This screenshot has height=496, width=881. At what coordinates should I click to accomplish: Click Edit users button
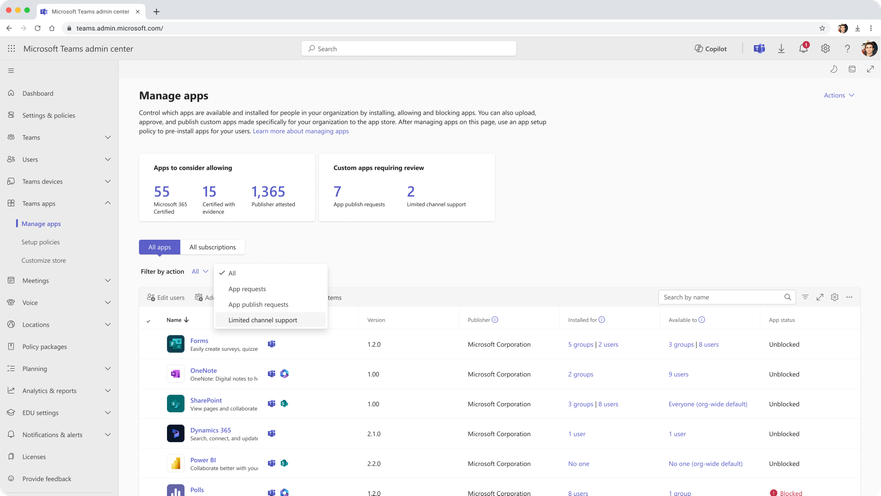(x=166, y=298)
